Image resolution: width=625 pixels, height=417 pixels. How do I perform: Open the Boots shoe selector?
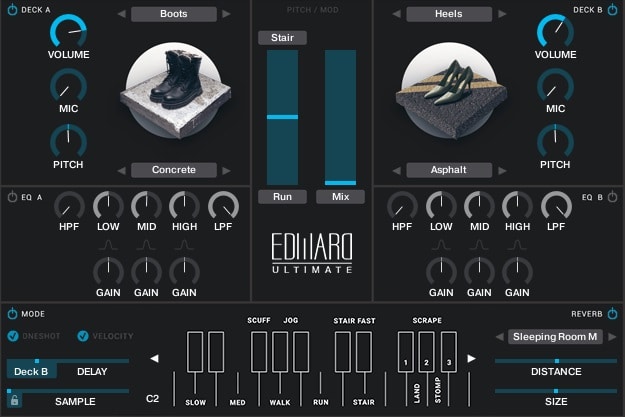(174, 14)
